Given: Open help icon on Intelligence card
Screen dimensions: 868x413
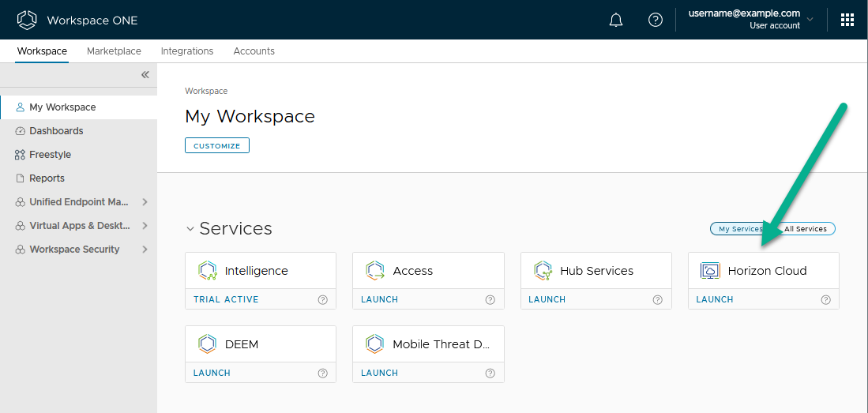Looking at the screenshot, I should [323, 299].
